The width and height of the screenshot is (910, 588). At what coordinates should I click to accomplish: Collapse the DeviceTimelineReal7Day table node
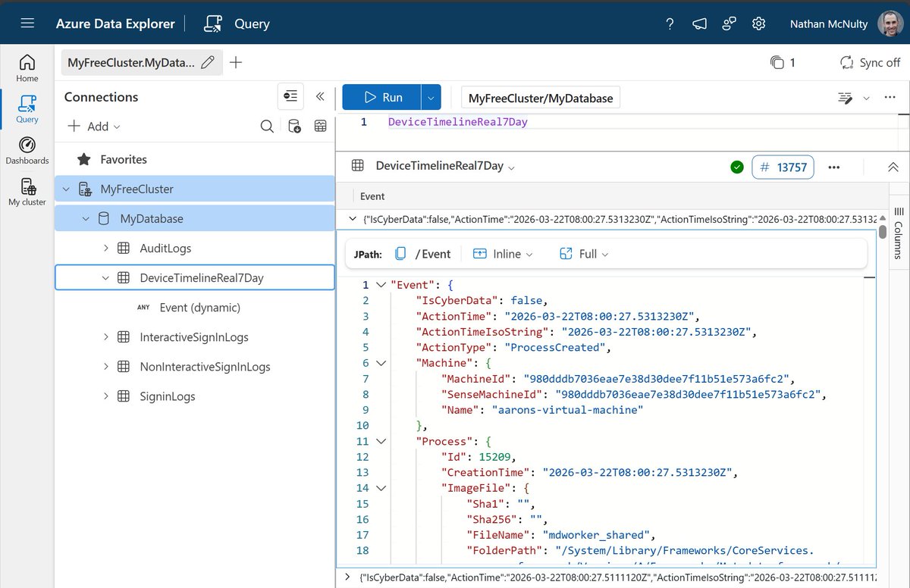tap(106, 277)
